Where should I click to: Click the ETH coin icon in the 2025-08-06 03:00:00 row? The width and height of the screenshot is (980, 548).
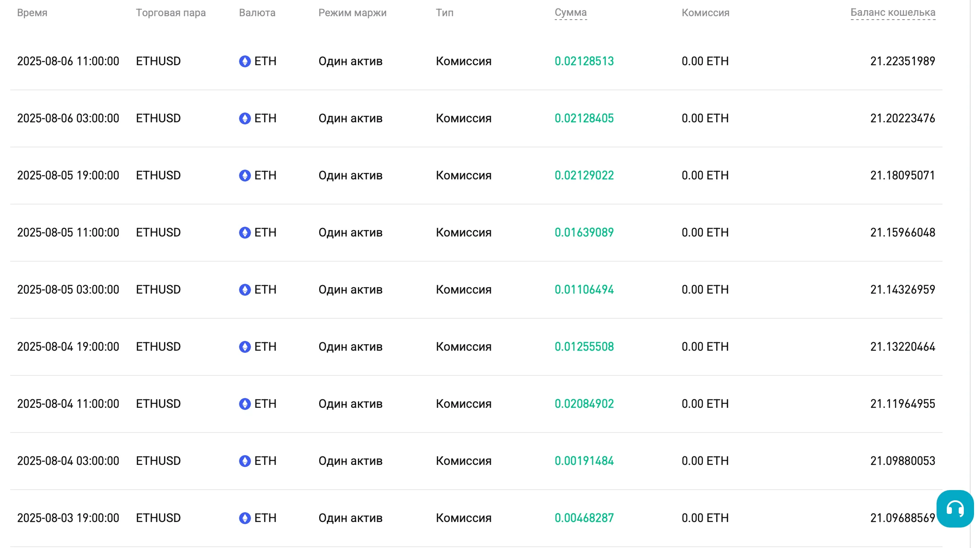pyautogui.click(x=245, y=118)
